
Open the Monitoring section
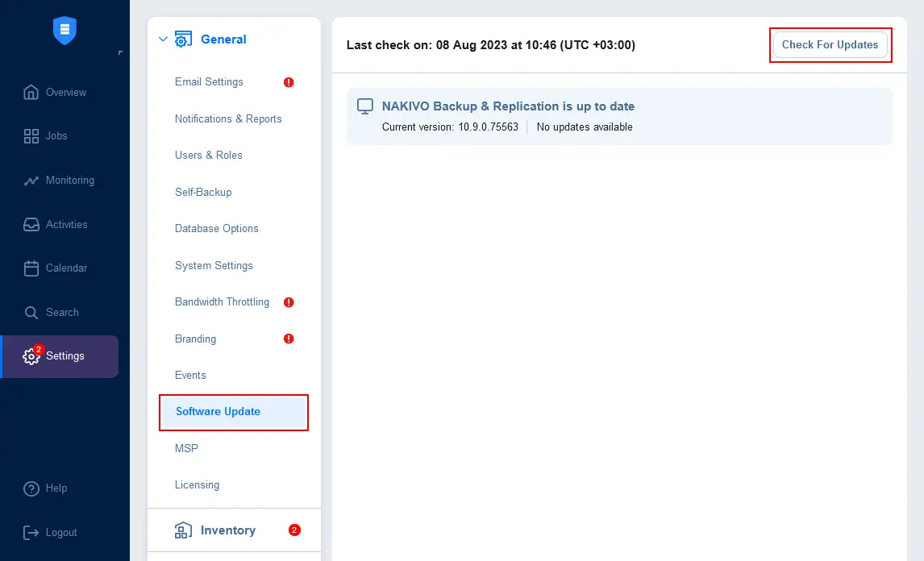[70, 181]
